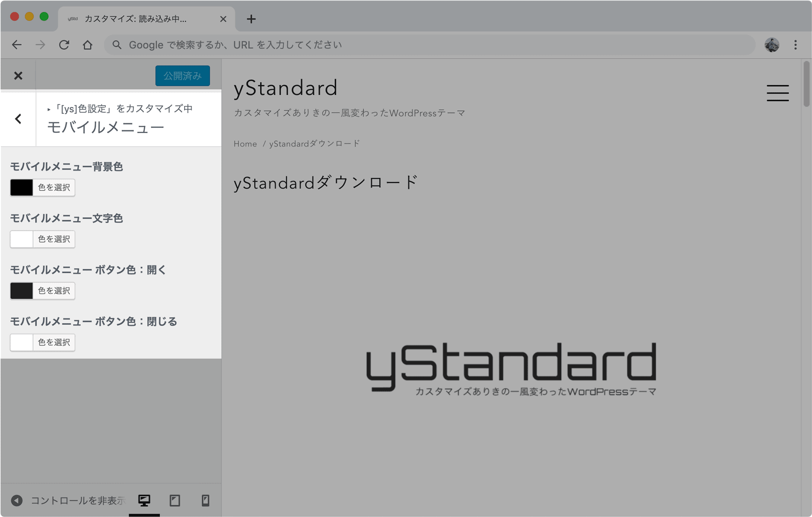Switch to the desktop preview device icon
Screen dimensions: 812x517
[x=144, y=501]
